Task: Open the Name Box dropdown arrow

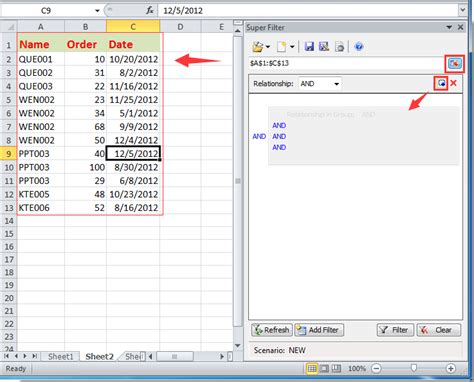Action: 97,11
